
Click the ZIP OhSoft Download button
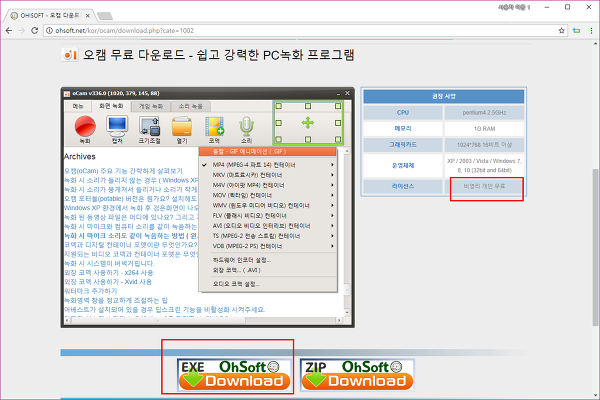point(357,375)
